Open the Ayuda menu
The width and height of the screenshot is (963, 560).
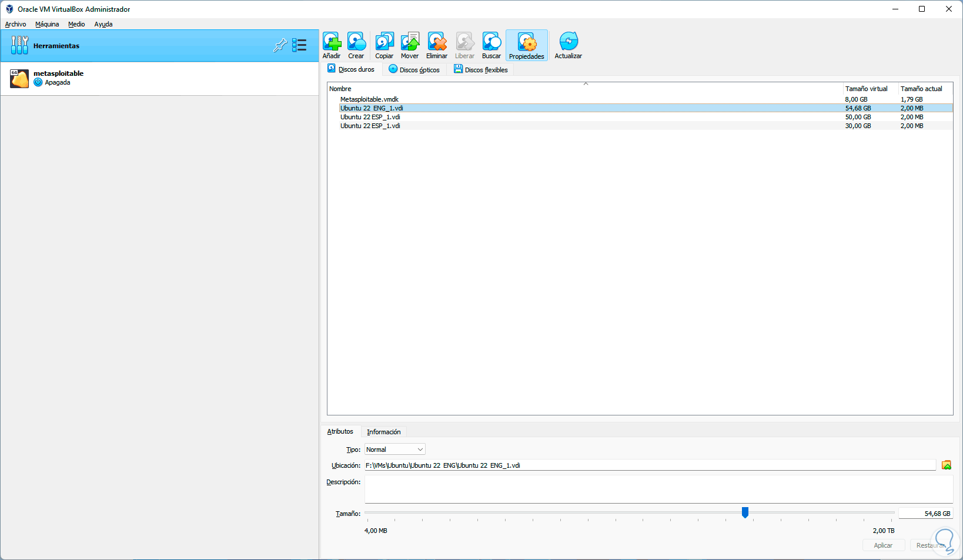coord(103,24)
